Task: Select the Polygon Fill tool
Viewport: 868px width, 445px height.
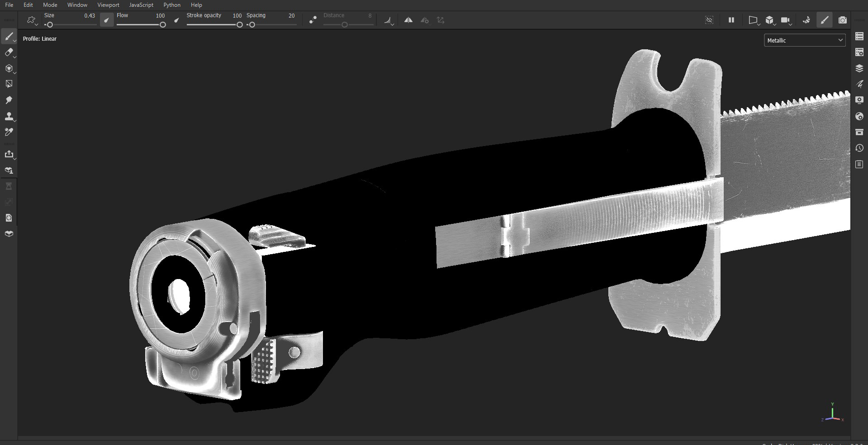Action: point(9,84)
